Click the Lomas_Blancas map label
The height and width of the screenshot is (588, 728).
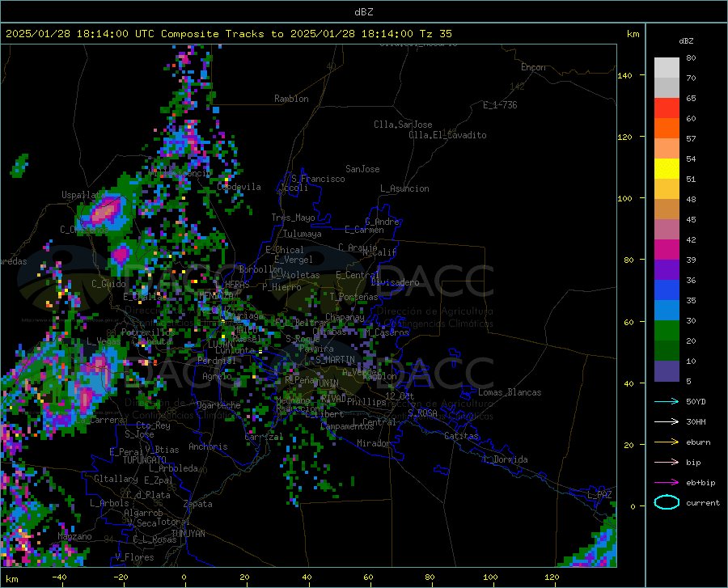510,392
